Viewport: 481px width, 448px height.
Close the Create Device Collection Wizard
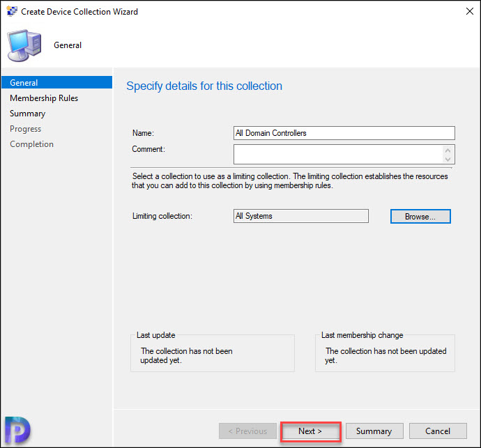470,11
